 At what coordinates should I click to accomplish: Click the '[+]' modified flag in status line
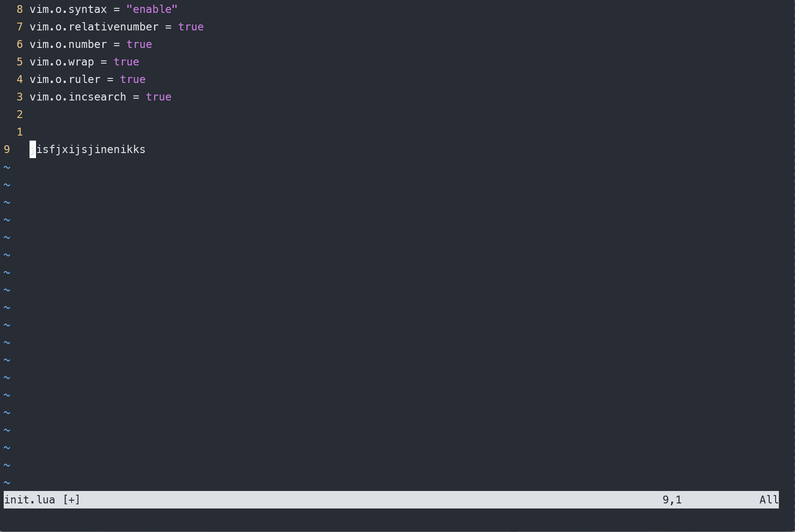click(x=72, y=500)
